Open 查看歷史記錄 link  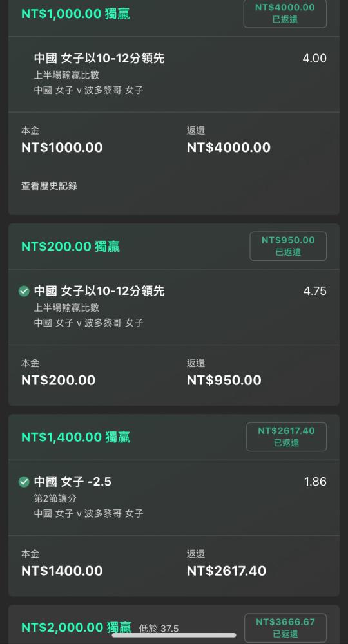click(50, 186)
